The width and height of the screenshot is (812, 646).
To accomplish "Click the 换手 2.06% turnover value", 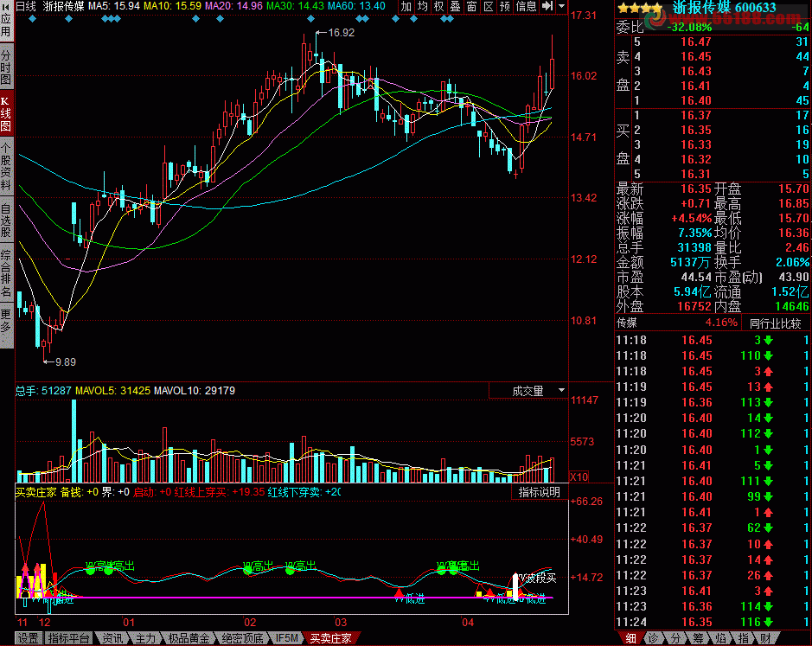I will pos(792,262).
